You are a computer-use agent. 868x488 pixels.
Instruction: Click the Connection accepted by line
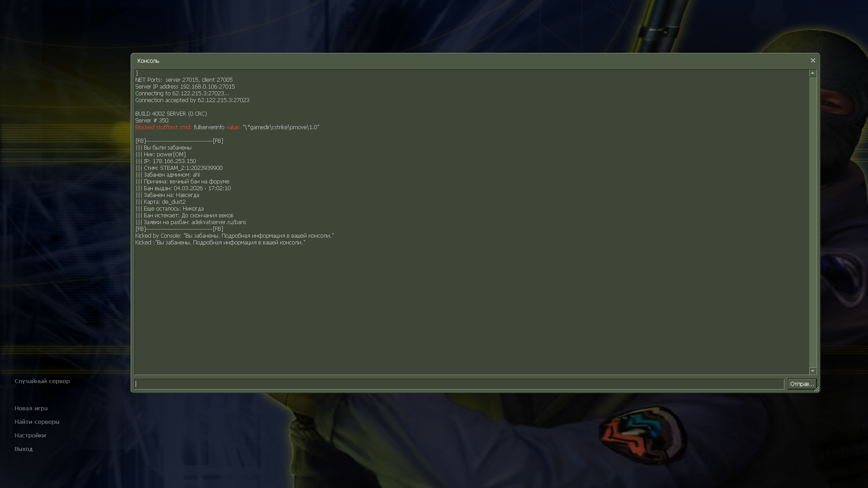192,100
